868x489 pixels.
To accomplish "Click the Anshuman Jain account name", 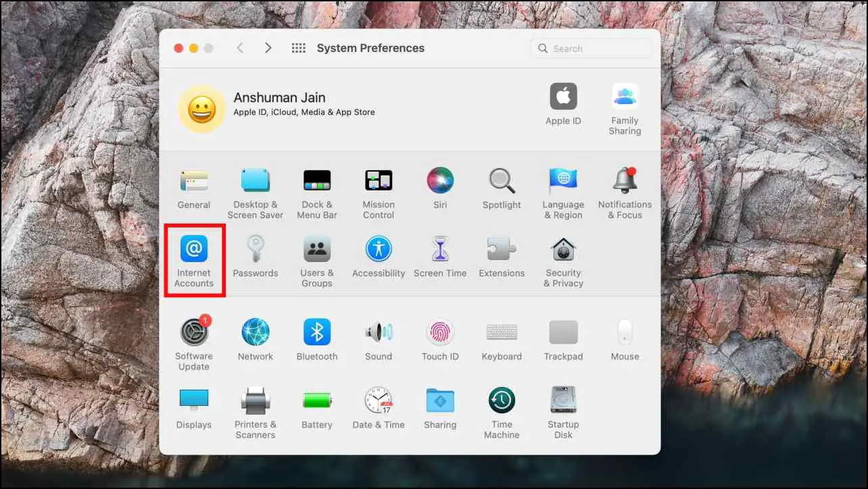I will (x=279, y=98).
